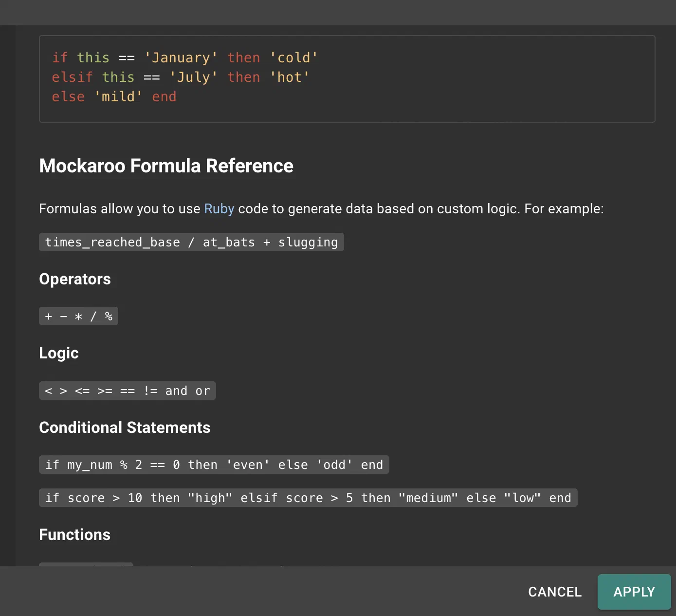
Task: Click the logic comparison operators snippet
Action: click(128, 391)
